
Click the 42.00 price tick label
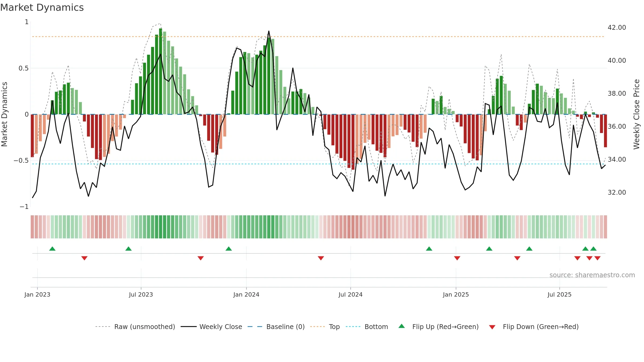pyautogui.click(x=617, y=28)
